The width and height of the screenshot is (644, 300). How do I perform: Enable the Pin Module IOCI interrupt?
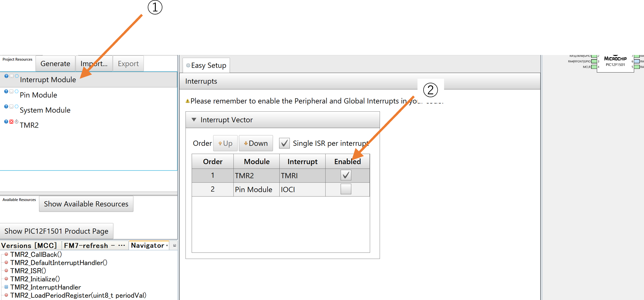click(346, 189)
